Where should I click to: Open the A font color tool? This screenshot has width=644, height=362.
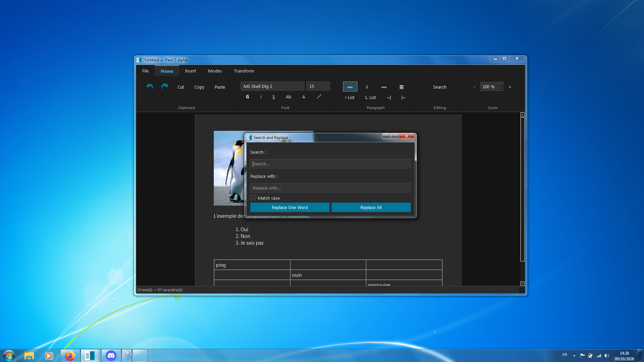[303, 97]
